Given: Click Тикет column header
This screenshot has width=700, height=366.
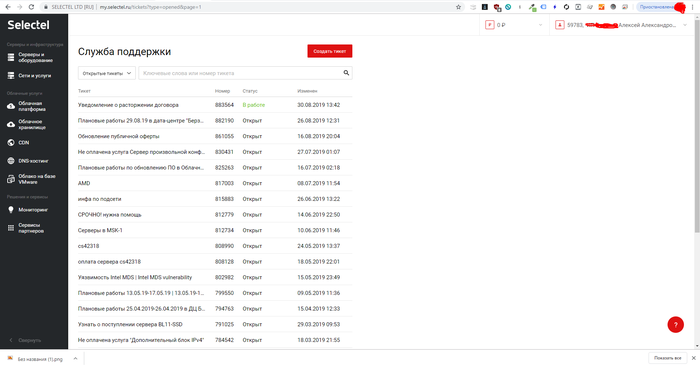Looking at the screenshot, I should tap(84, 91).
